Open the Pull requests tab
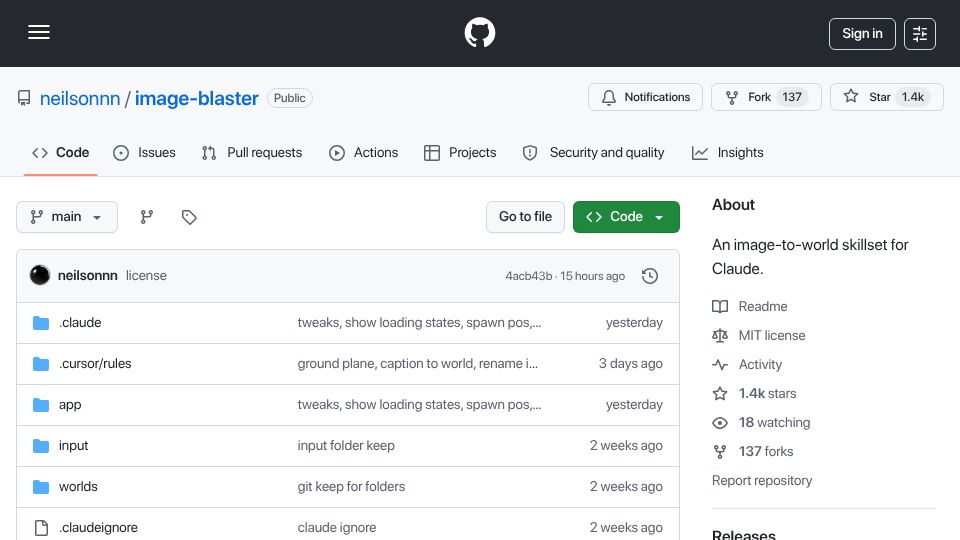The height and width of the screenshot is (540, 960). pyautogui.click(x=252, y=152)
